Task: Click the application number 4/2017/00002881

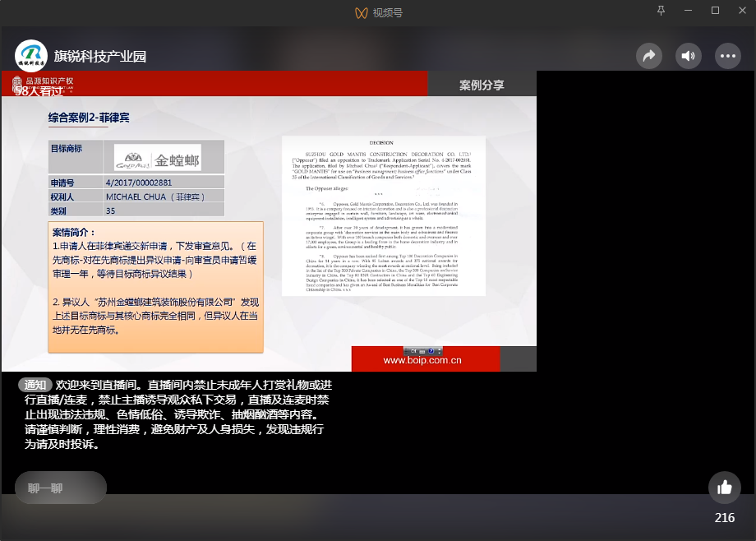Action: [x=139, y=183]
